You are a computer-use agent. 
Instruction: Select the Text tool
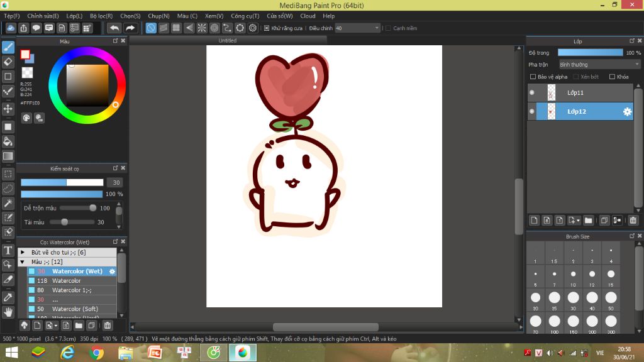tap(8, 250)
